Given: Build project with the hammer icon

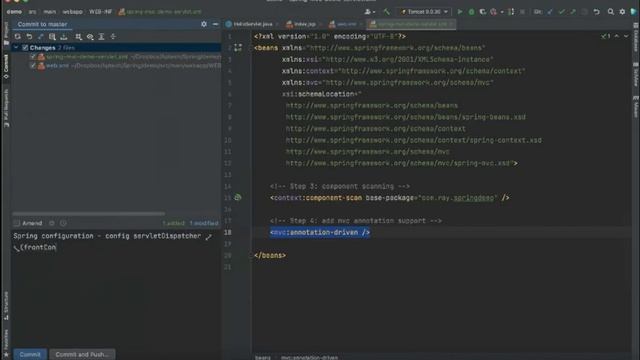Looking at the screenshot, I should tap(387, 12).
